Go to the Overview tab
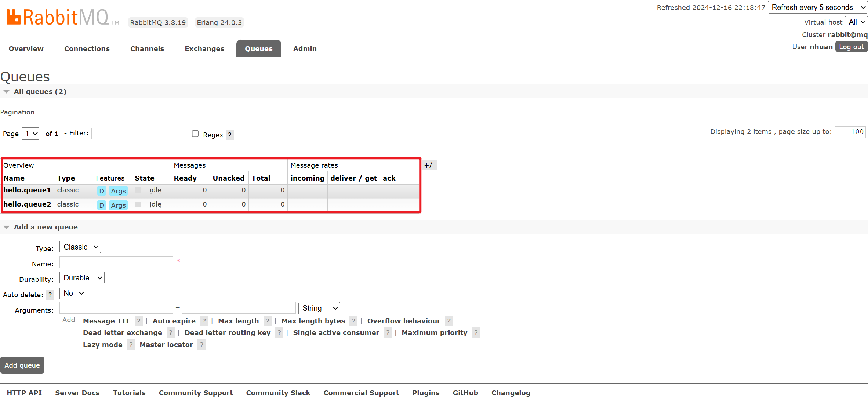 [26, 48]
